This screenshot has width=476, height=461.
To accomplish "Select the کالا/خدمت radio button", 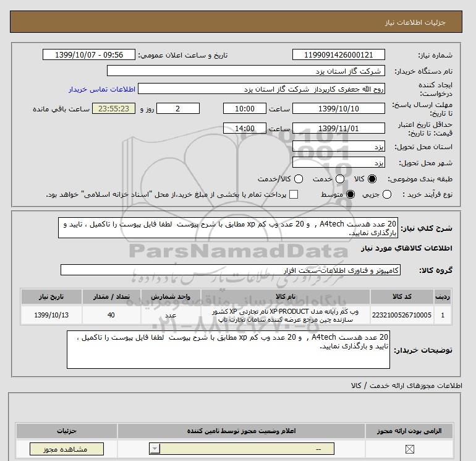I will click(x=299, y=179).
